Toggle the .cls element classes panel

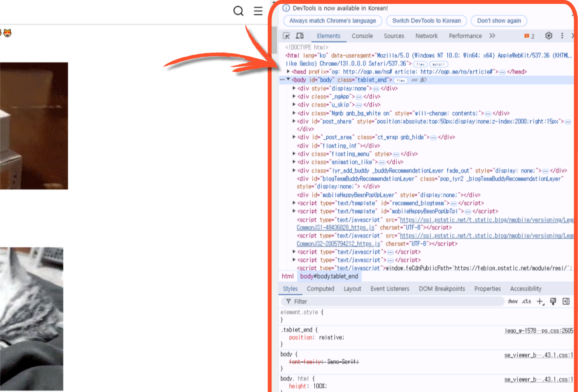[526, 301]
